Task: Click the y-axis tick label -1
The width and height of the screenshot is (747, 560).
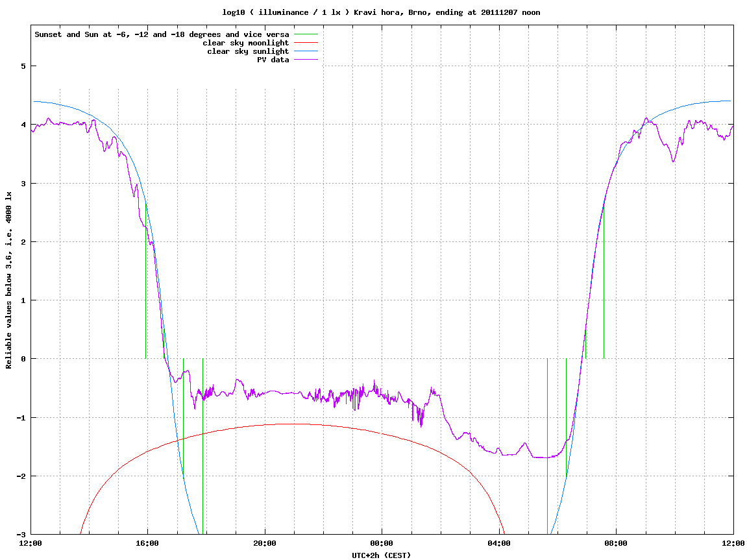Action: pyautogui.click(x=21, y=418)
